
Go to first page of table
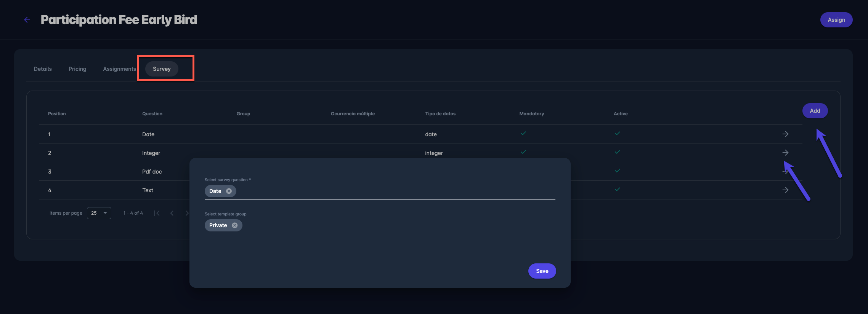(x=157, y=213)
